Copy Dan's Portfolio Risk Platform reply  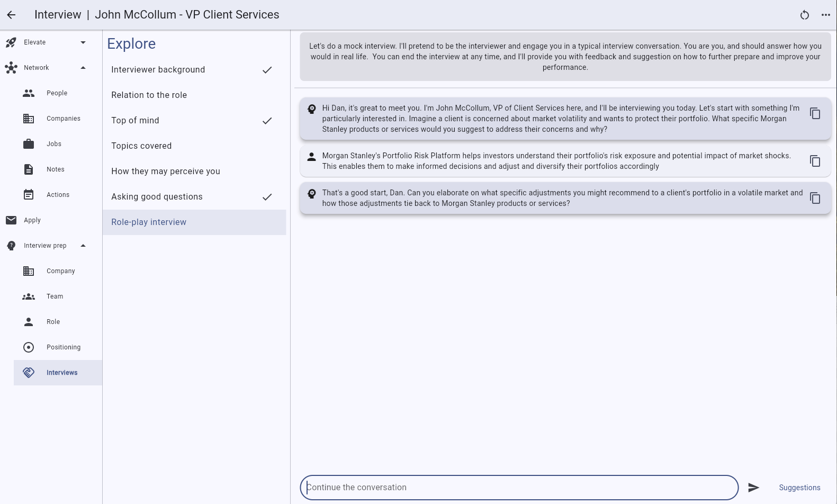click(815, 161)
